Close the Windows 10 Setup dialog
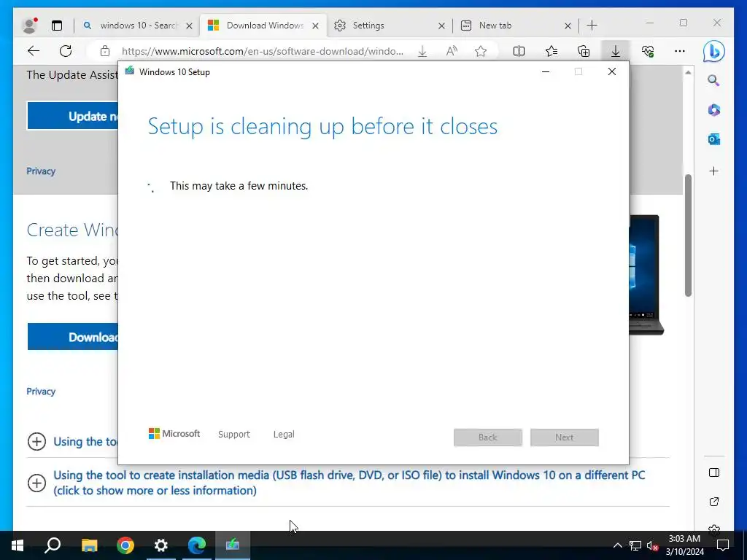 (x=612, y=72)
